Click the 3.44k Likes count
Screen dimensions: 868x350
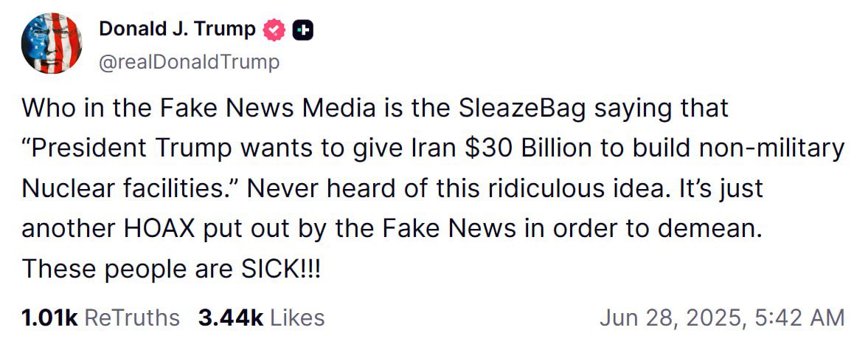click(231, 318)
